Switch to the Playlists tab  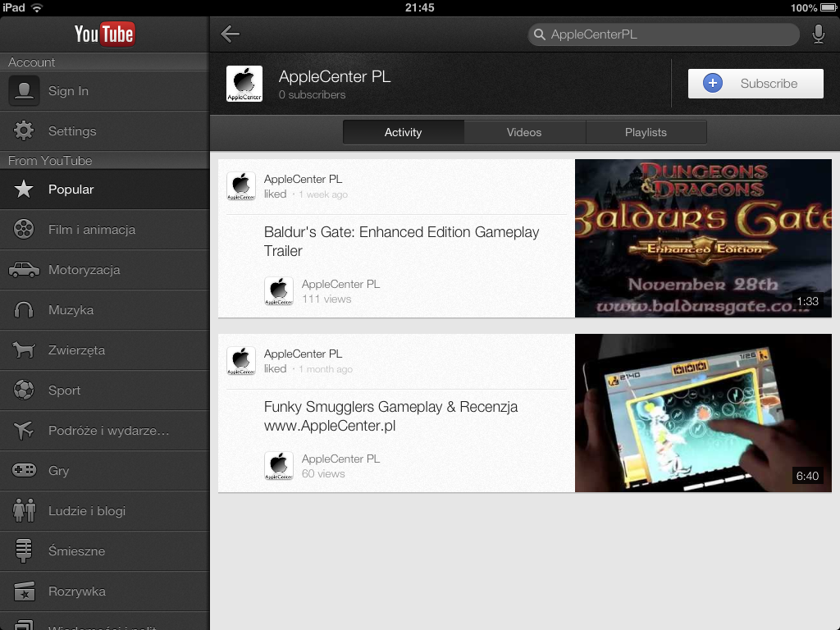point(646,132)
